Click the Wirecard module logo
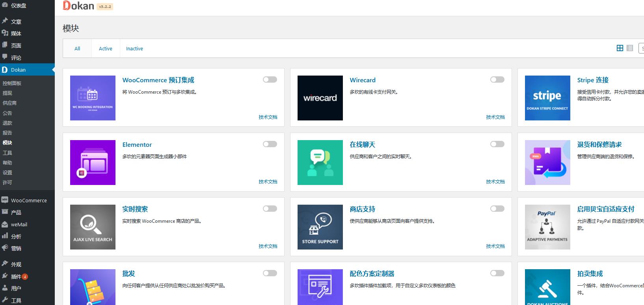 point(320,98)
